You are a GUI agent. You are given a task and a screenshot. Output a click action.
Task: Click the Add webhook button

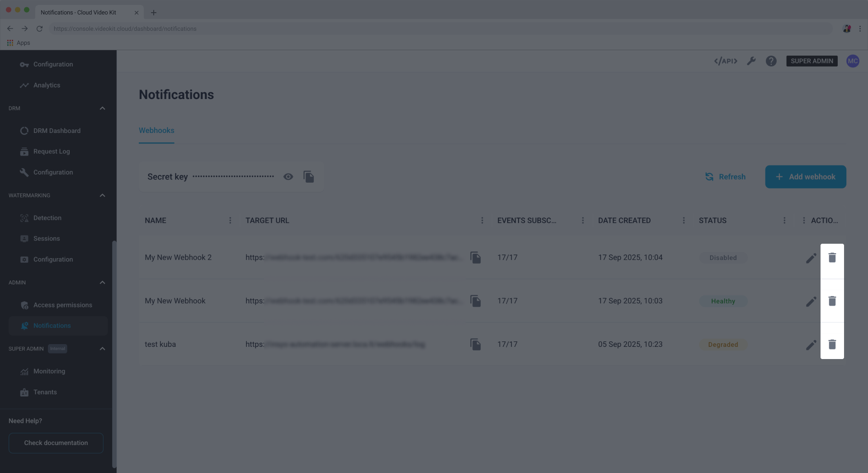pyautogui.click(x=805, y=177)
